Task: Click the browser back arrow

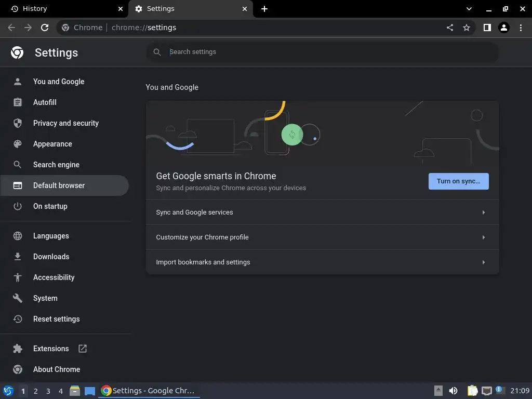Action: click(11, 28)
